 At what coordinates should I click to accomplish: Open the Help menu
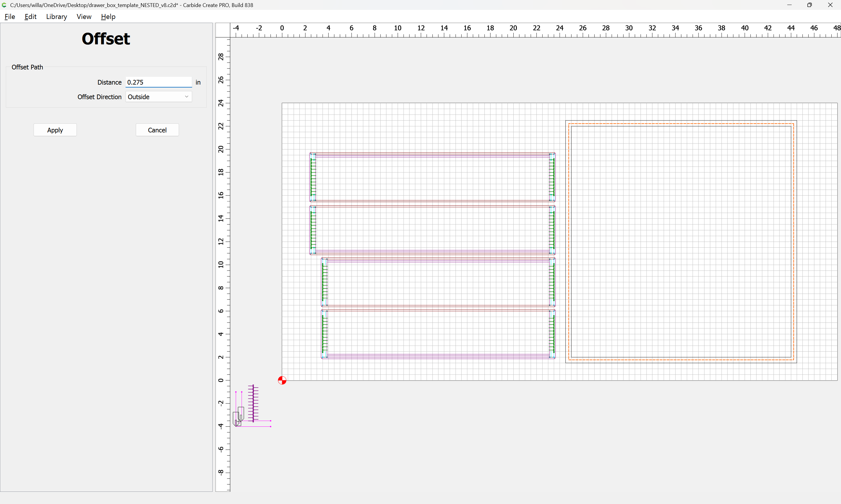[108, 17]
